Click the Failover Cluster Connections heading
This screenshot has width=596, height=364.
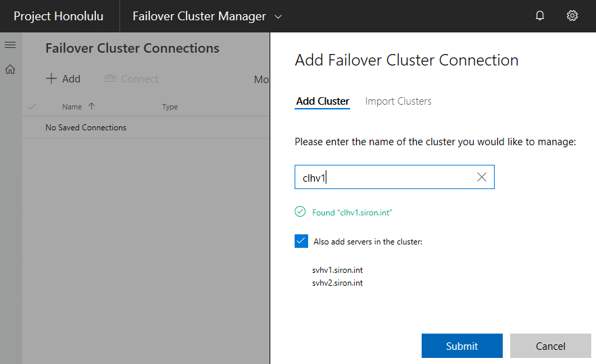pos(132,48)
